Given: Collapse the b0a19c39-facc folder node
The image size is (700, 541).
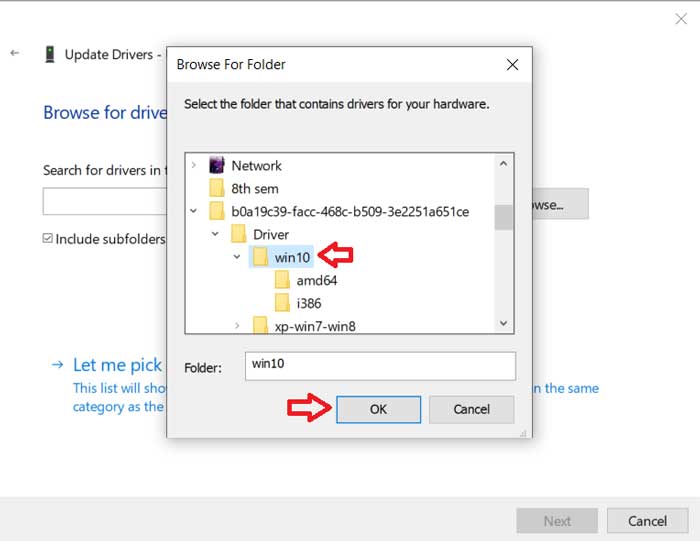Looking at the screenshot, I should click(x=193, y=211).
